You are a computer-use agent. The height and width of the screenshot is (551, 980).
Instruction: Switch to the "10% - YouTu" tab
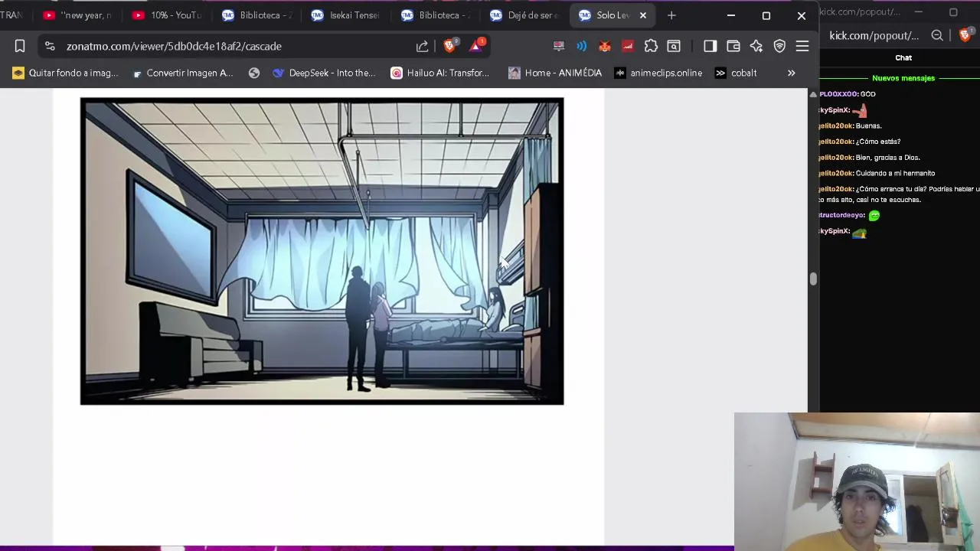(167, 15)
